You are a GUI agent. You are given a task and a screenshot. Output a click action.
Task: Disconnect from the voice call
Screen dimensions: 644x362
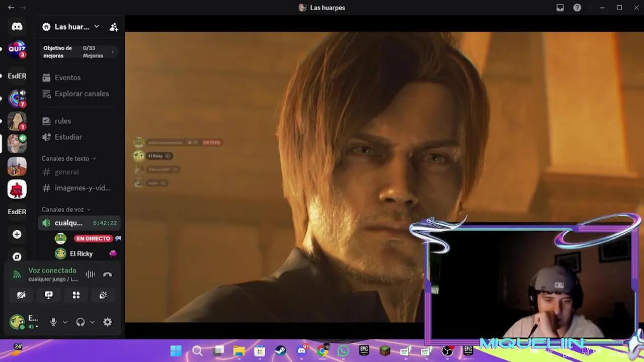[107, 275]
